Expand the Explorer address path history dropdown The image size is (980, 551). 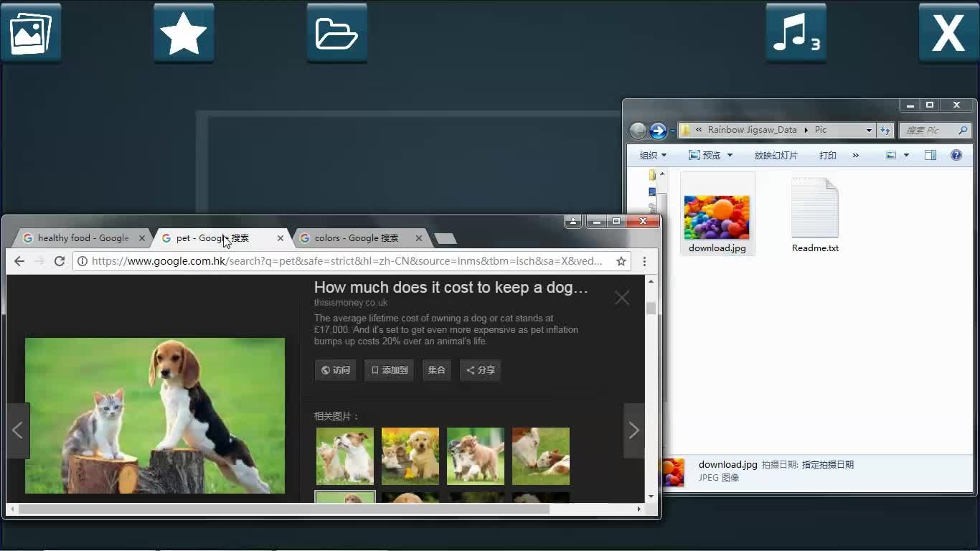[x=869, y=131]
